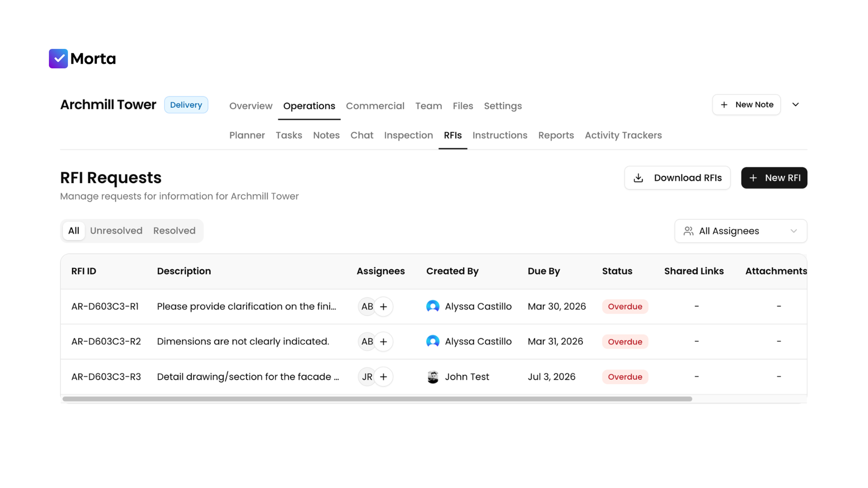Click Overdue status on Jul 3, 2026 row
Viewport: 868px width, 488px height.
[x=625, y=377]
